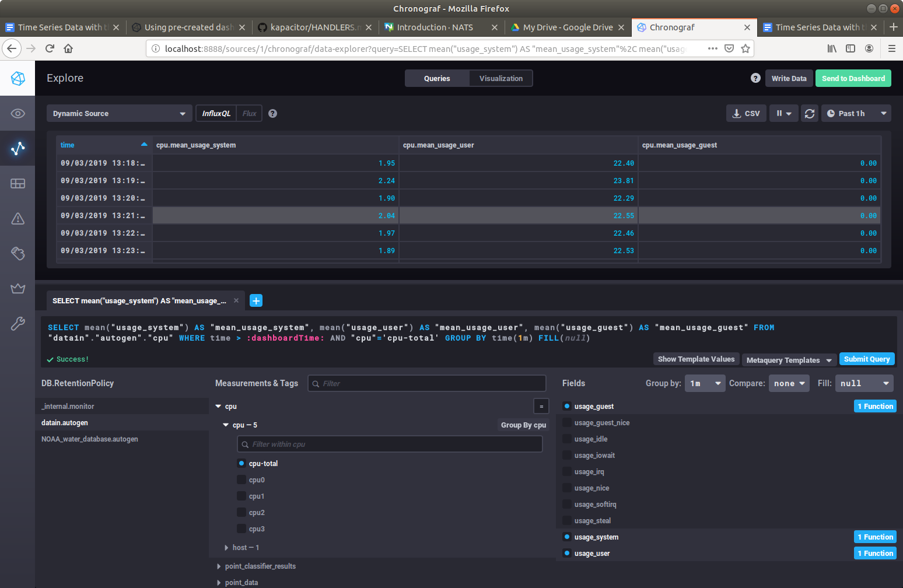Switch query language to Flux

click(x=249, y=114)
